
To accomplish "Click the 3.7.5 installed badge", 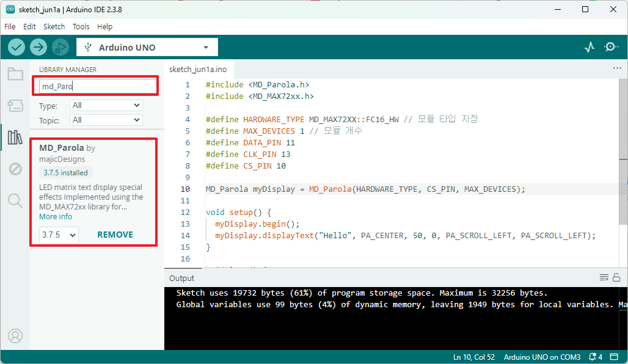I will (66, 173).
